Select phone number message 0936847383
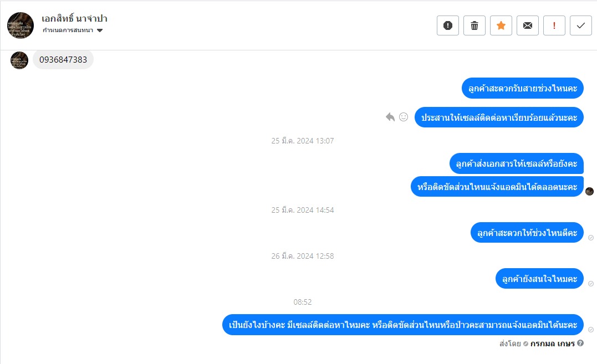The height and width of the screenshot is (364, 597). coord(63,60)
